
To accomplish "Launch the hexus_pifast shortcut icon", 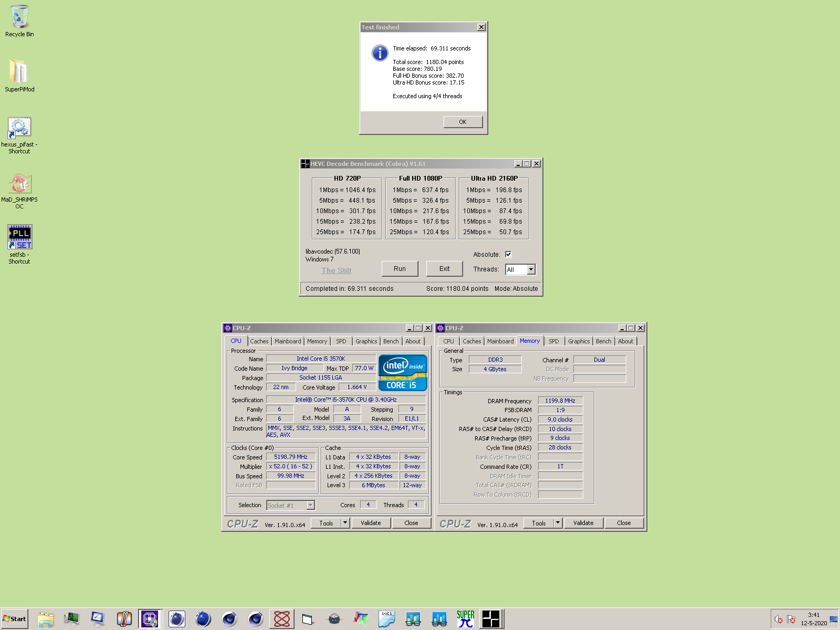I will [19, 135].
